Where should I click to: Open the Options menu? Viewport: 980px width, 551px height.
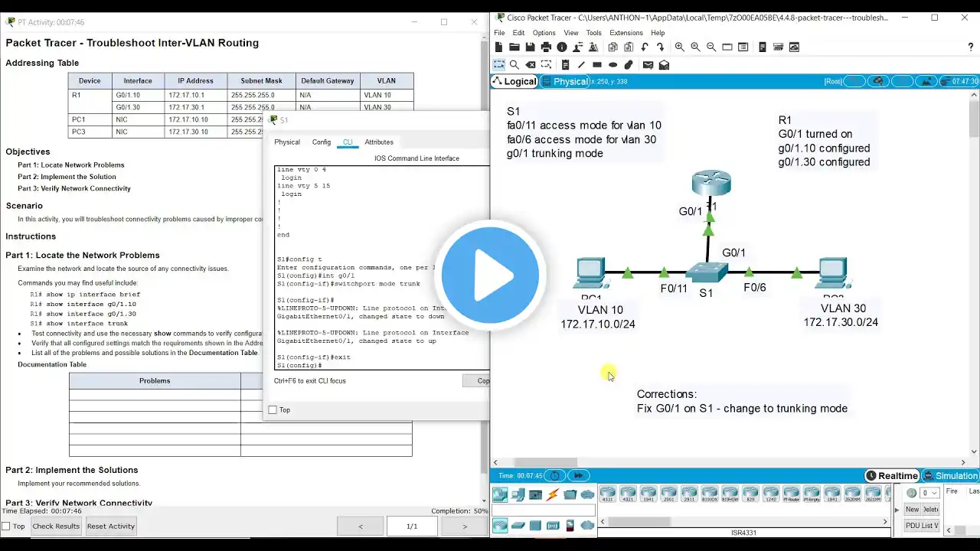(x=544, y=33)
